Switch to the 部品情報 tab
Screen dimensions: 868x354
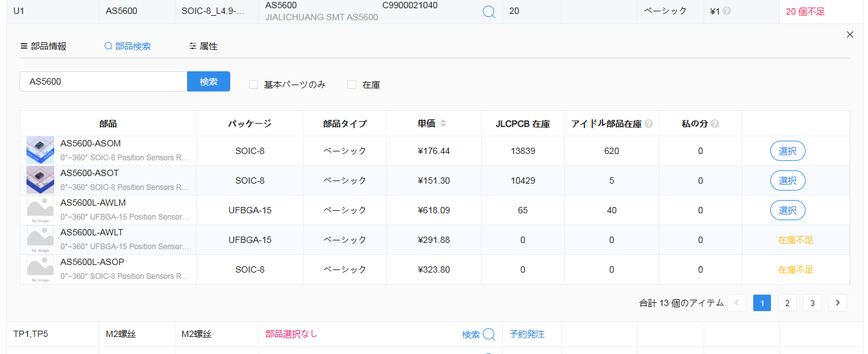tap(43, 46)
